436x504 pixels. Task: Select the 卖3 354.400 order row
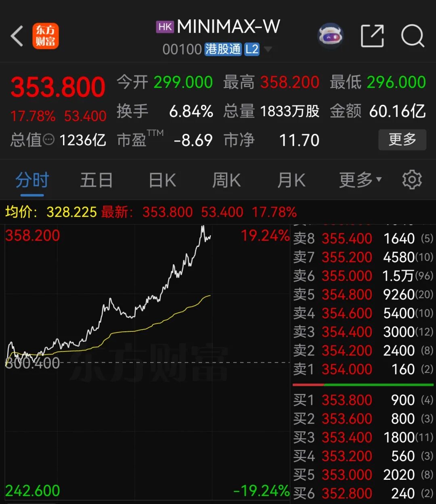363,332
